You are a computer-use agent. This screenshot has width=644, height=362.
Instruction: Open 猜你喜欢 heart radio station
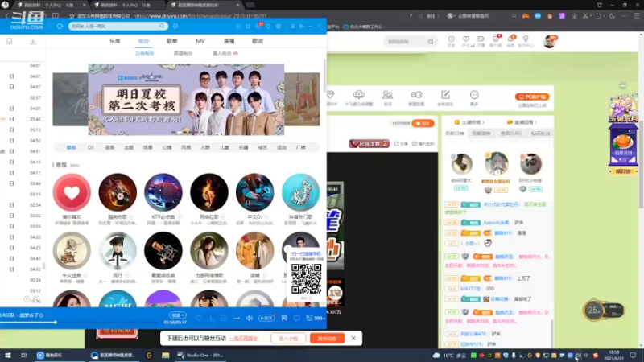coord(72,192)
